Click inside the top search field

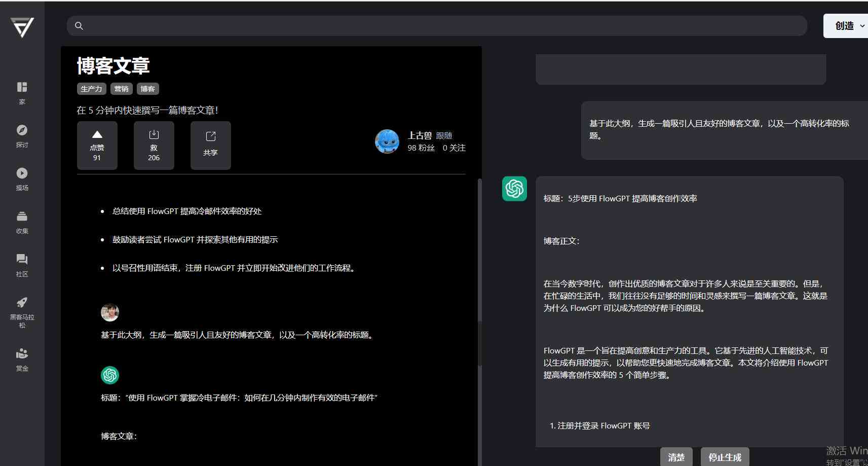[437, 26]
